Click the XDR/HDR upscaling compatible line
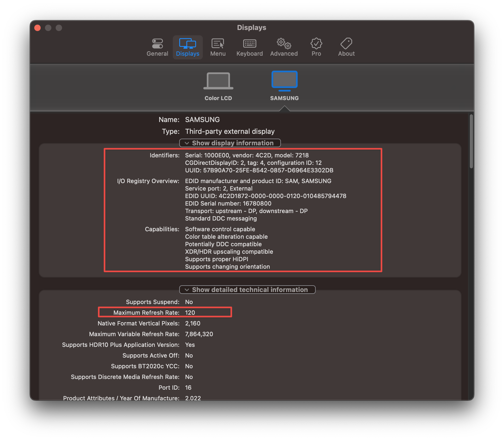Screen dimensions: 504x440 pyautogui.click(x=229, y=252)
